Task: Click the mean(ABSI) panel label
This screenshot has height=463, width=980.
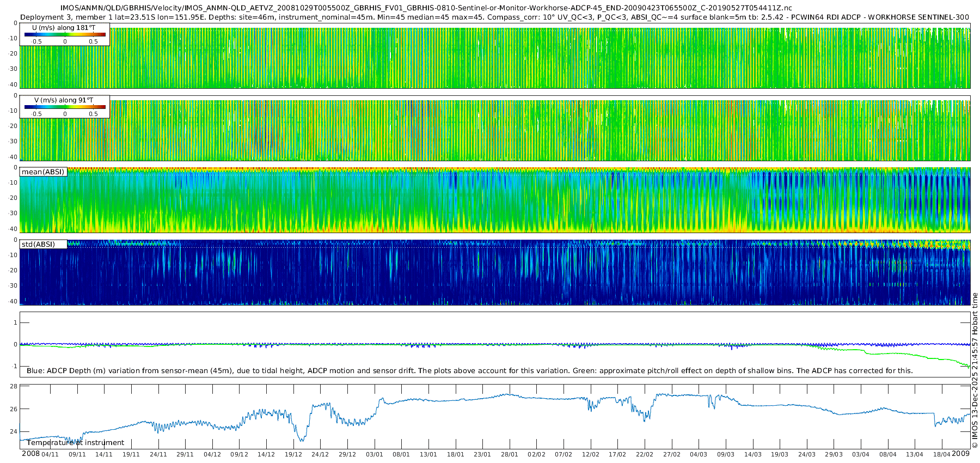Action: 43,172
